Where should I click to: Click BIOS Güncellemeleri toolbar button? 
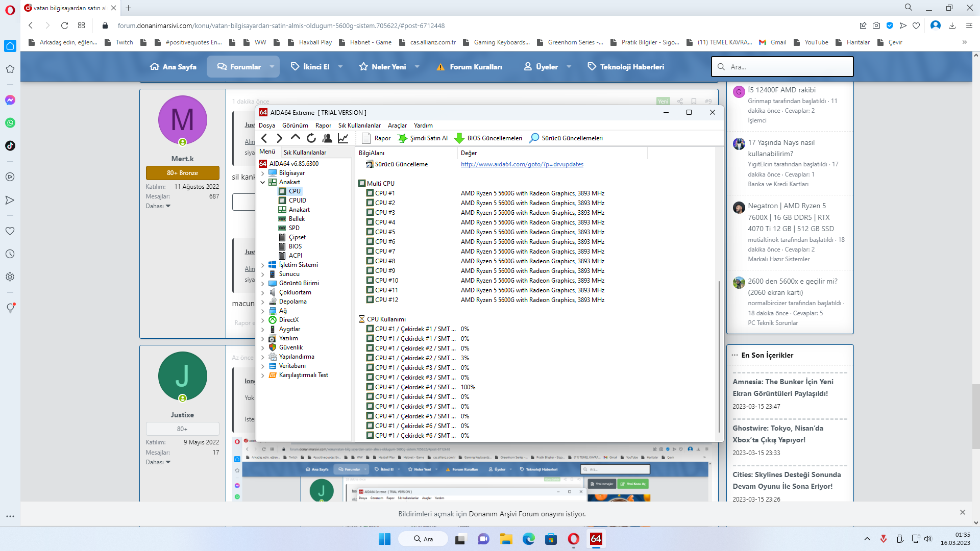[488, 138]
